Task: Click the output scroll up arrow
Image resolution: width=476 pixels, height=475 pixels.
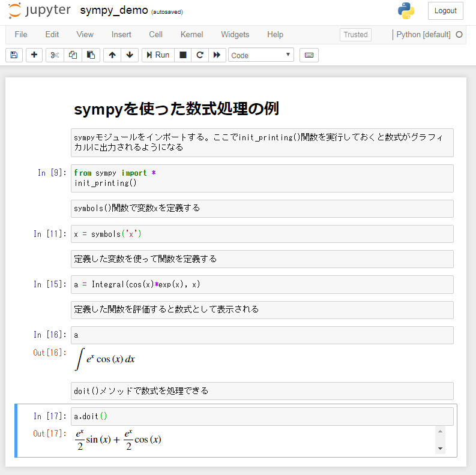Action: point(440,431)
